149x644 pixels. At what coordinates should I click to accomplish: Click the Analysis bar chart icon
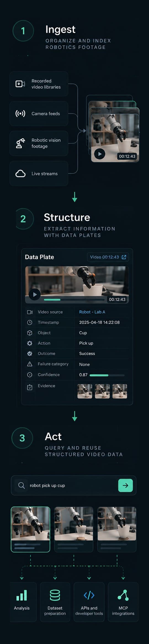(x=22, y=595)
